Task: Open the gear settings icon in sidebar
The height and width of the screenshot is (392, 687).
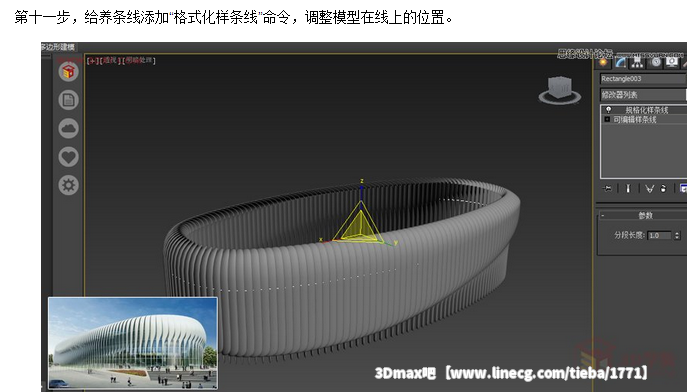Action: coord(68,185)
